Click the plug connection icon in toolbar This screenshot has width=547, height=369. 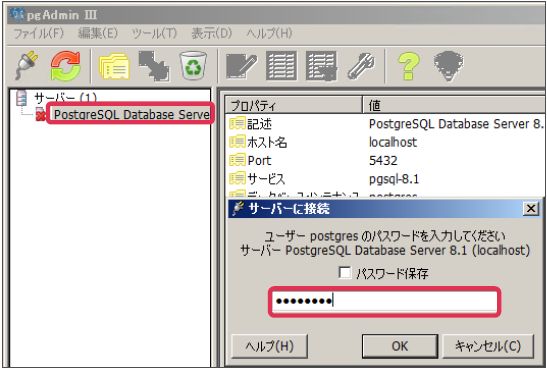[27, 65]
